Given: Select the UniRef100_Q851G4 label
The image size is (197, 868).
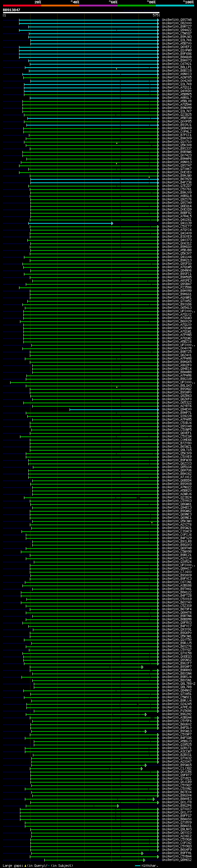Looking at the screenshot, I should pyautogui.click(x=176, y=467).
